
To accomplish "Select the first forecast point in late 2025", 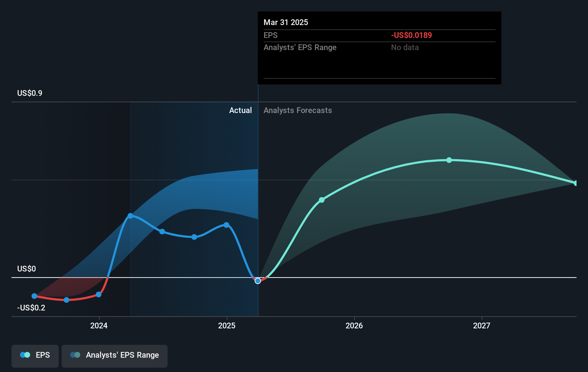I will tap(322, 200).
